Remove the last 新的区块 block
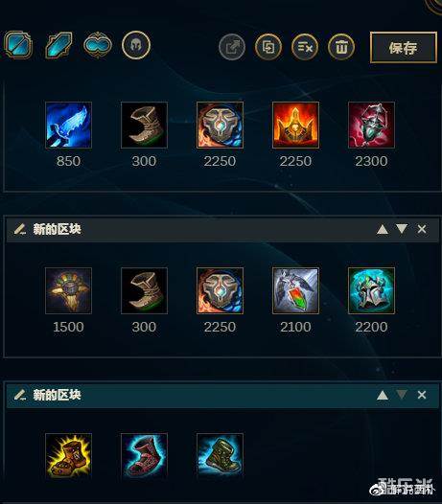Viewport: 442px width, 504px height. pyautogui.click(x=422, y=395)
